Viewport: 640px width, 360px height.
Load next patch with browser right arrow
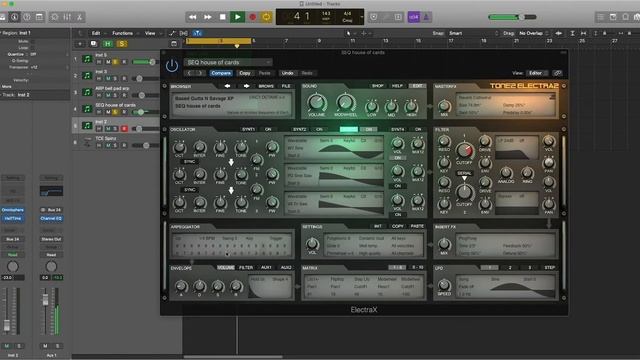click(x=246, y=86)
